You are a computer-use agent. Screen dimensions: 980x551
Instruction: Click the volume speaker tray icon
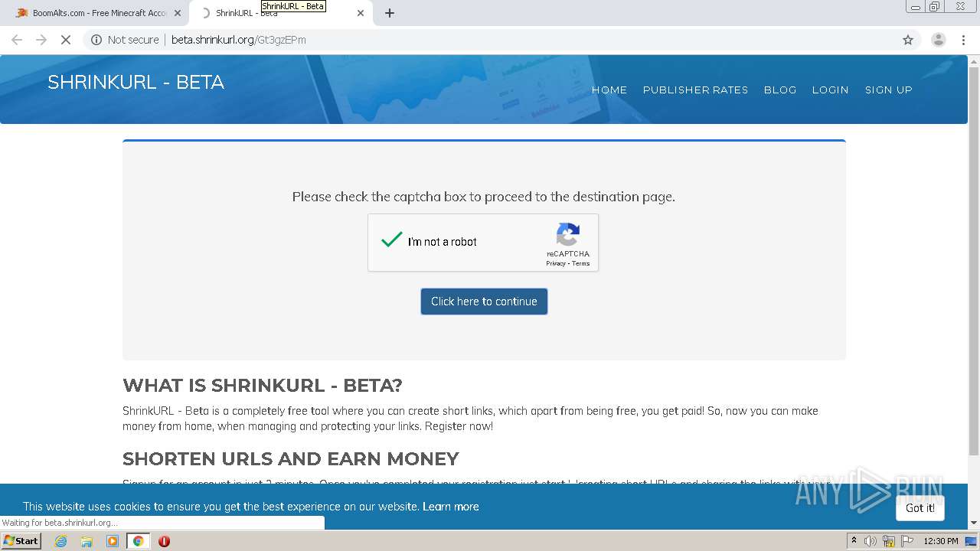point(871,541)
